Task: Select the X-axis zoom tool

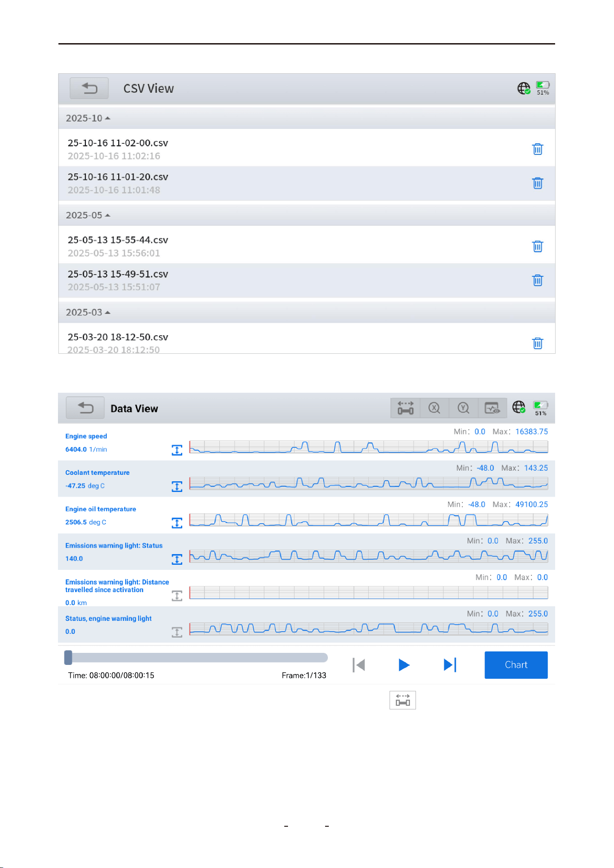Action: [x=434, y=408]
